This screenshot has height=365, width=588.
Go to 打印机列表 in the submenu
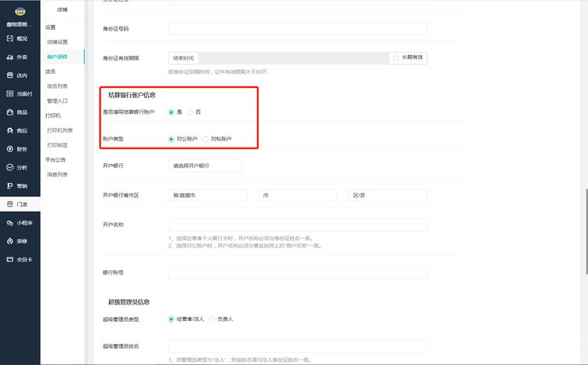[x=60, y=130]
